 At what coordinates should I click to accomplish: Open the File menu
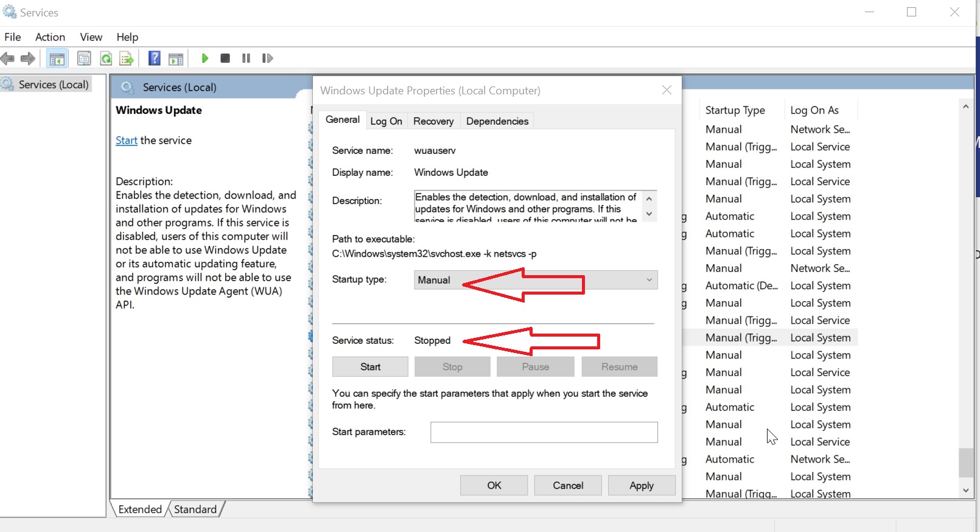point(13,37)
